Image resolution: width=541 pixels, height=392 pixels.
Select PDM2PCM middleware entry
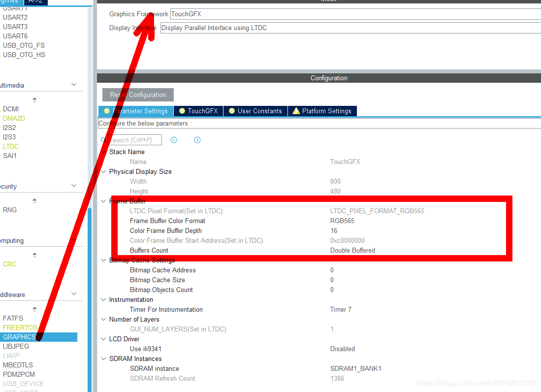[x=19, y=374]
